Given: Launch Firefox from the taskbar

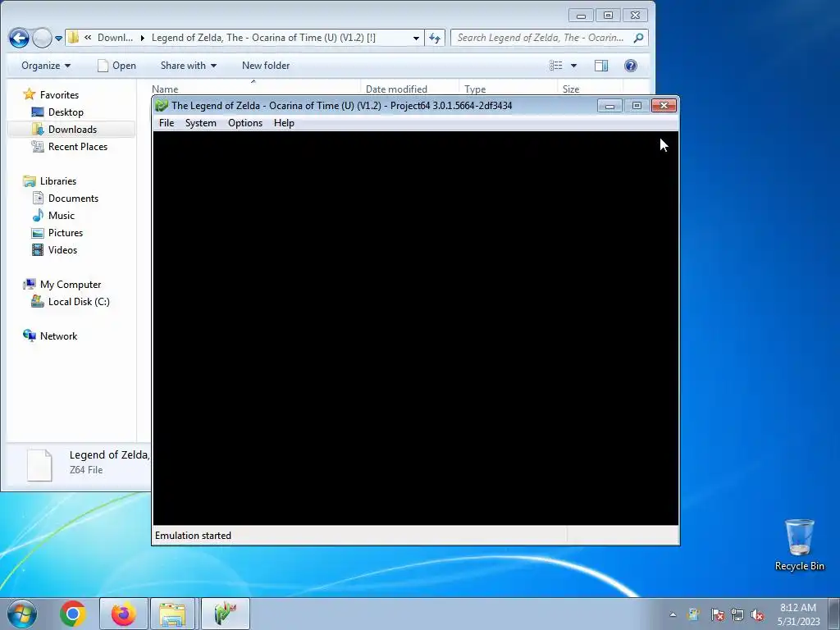Looking at the screenshot, I should 123,614.
